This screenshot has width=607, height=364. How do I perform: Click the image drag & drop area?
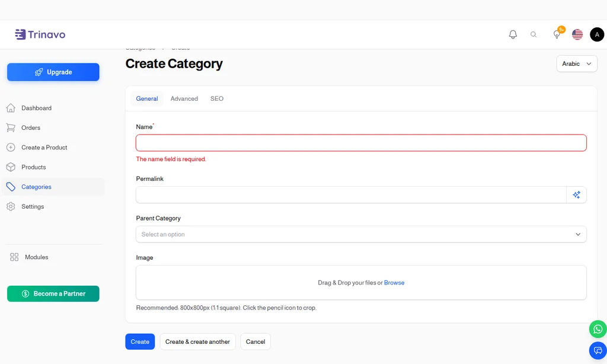tap(361, 283)
